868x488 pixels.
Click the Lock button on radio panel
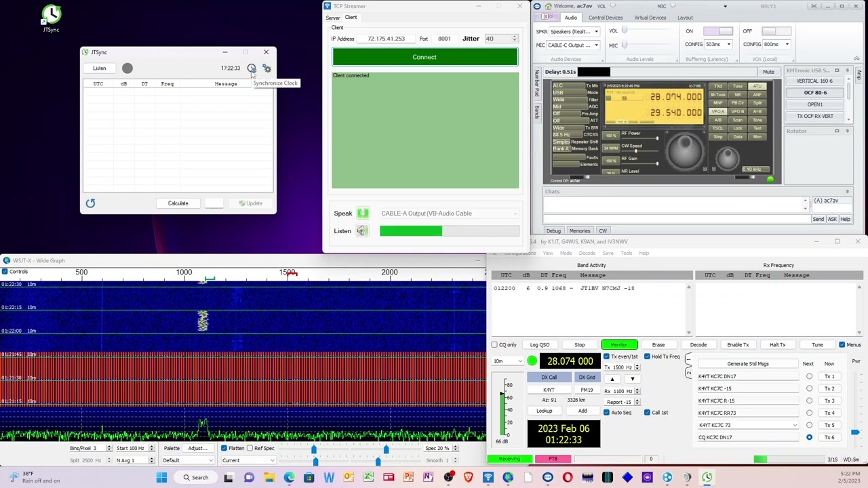737,128
